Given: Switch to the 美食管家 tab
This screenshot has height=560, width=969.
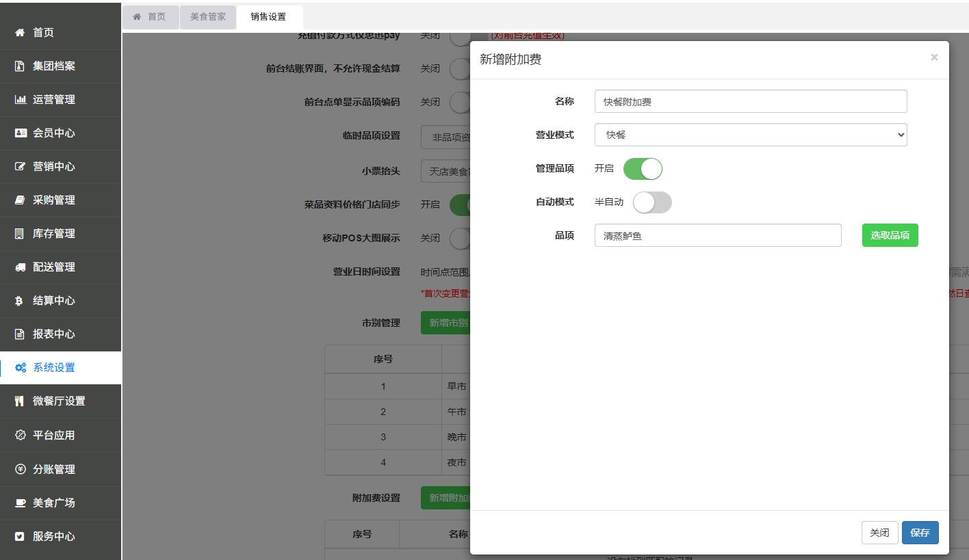Looking at the screenshot, I should (x=207, y=16).
